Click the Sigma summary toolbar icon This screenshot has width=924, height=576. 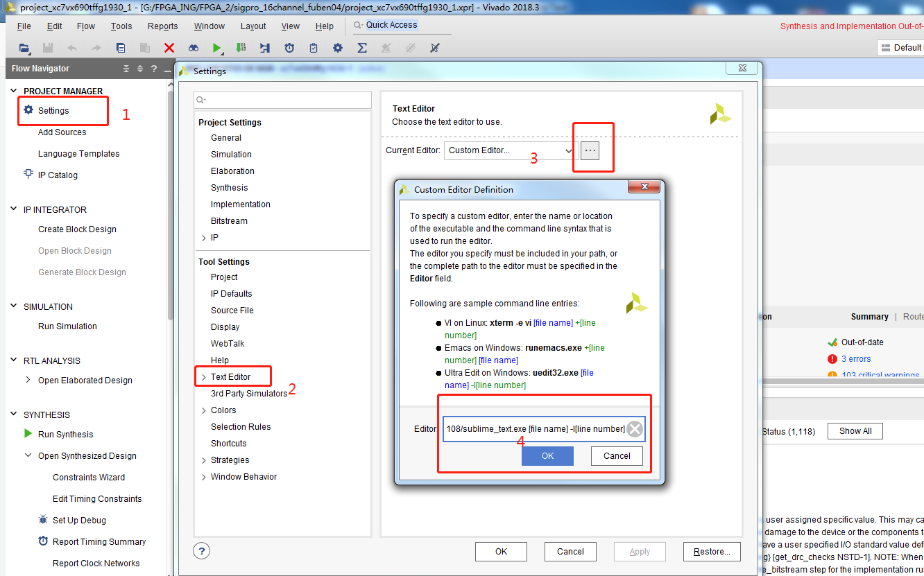pyautogui.click(x=362, y=48)
